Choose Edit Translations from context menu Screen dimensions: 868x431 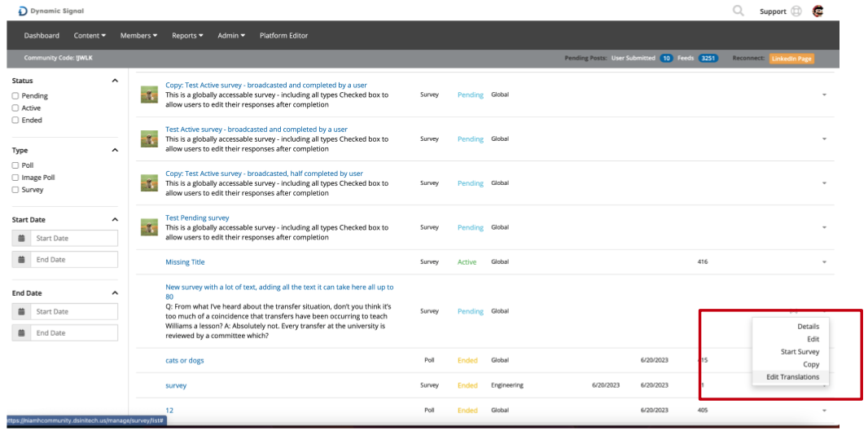[x=793, y=376]
